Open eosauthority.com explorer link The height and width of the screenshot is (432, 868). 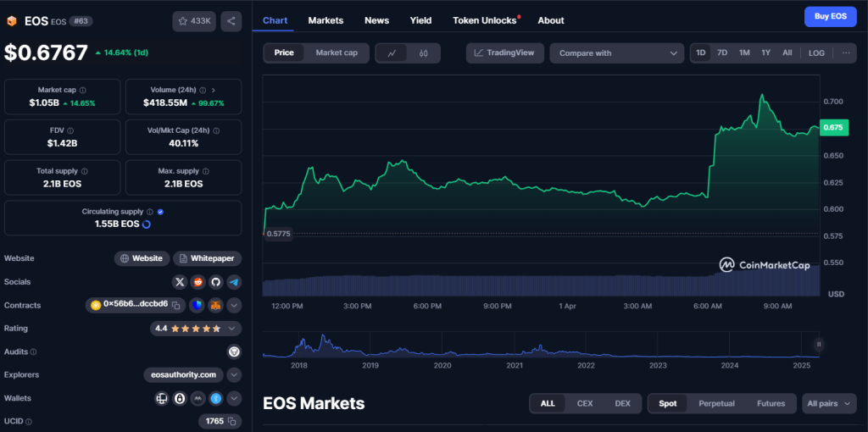pyautogui.click(x=183, y=375)
